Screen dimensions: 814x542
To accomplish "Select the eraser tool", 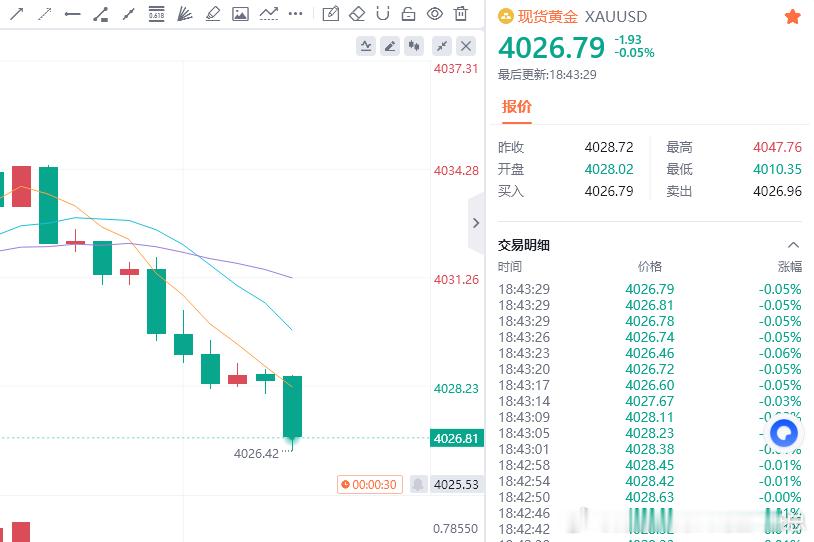I will pos(357,14).
